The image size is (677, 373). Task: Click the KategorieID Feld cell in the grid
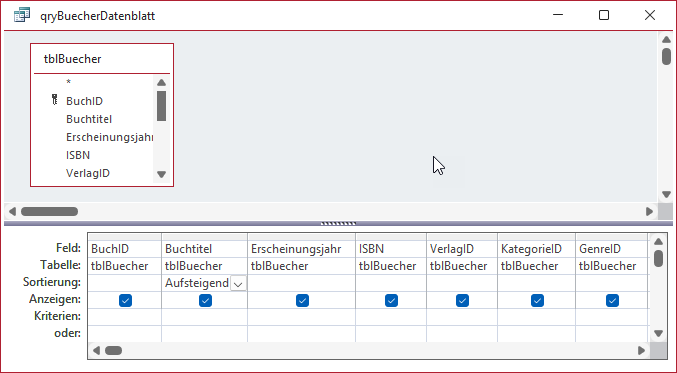536,249
